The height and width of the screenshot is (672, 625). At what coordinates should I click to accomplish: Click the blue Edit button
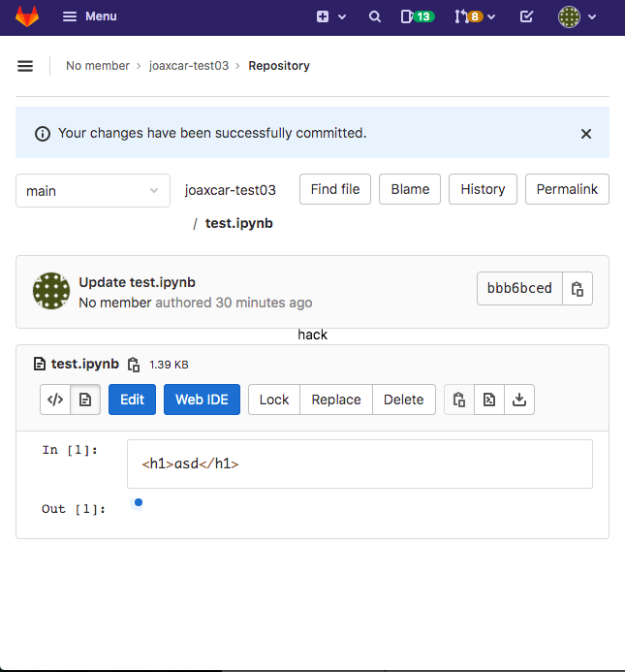tap(132, 400)
